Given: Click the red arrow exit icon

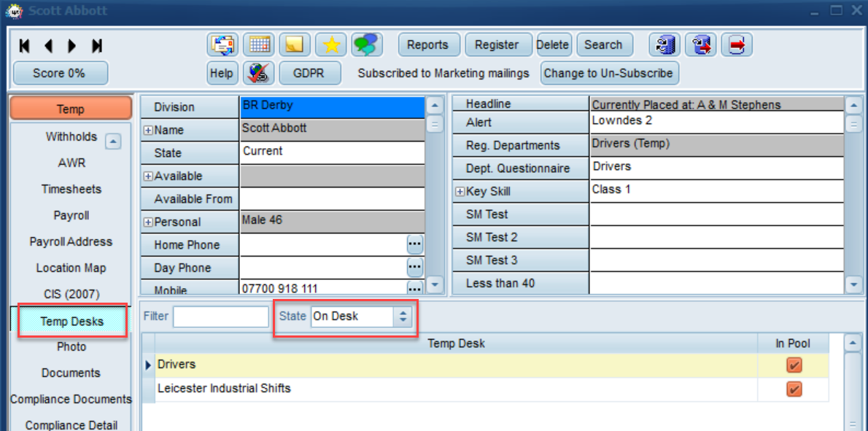Looking at the screenshot, I should point(737,44).
